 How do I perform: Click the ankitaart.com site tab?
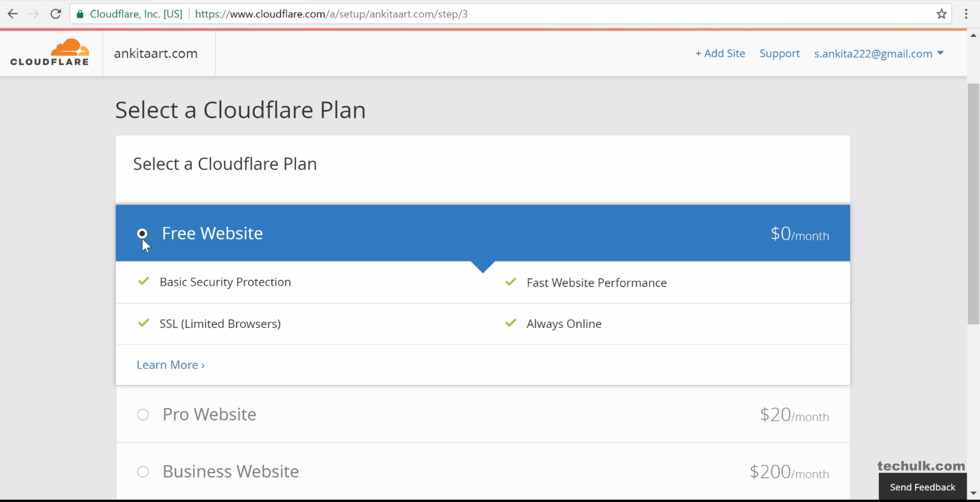(x=156, y=53)
